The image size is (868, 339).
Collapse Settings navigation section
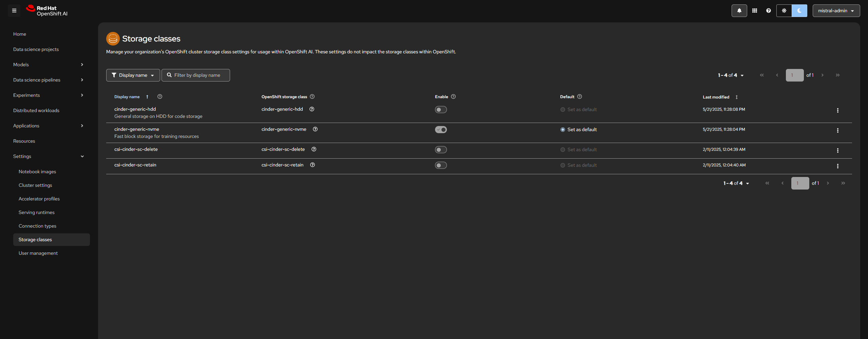point(49,156)
